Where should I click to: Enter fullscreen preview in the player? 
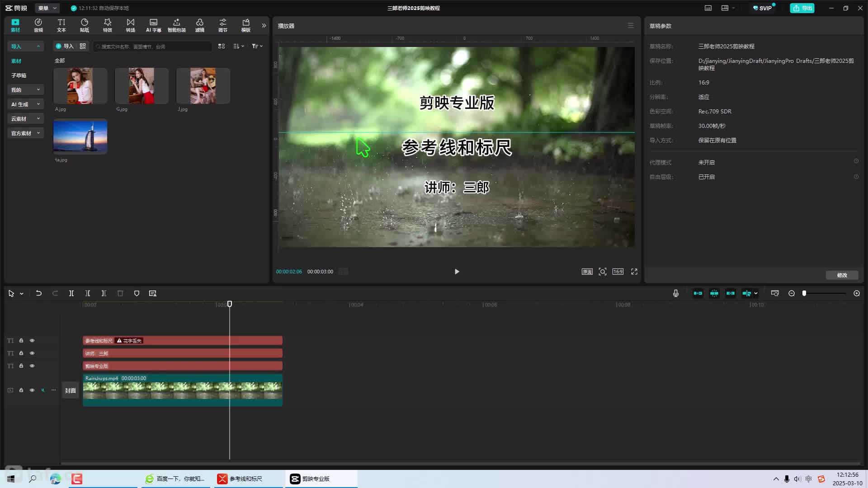[634, 272]
